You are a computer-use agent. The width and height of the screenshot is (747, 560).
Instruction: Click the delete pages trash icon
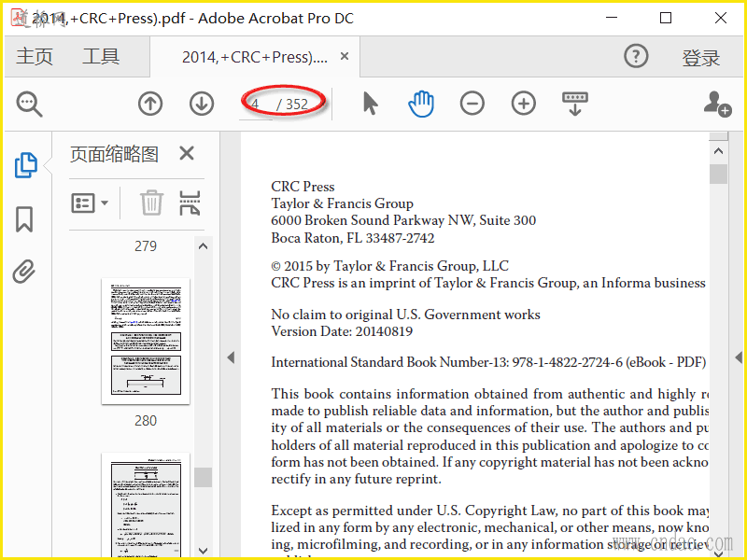point(151,203)
